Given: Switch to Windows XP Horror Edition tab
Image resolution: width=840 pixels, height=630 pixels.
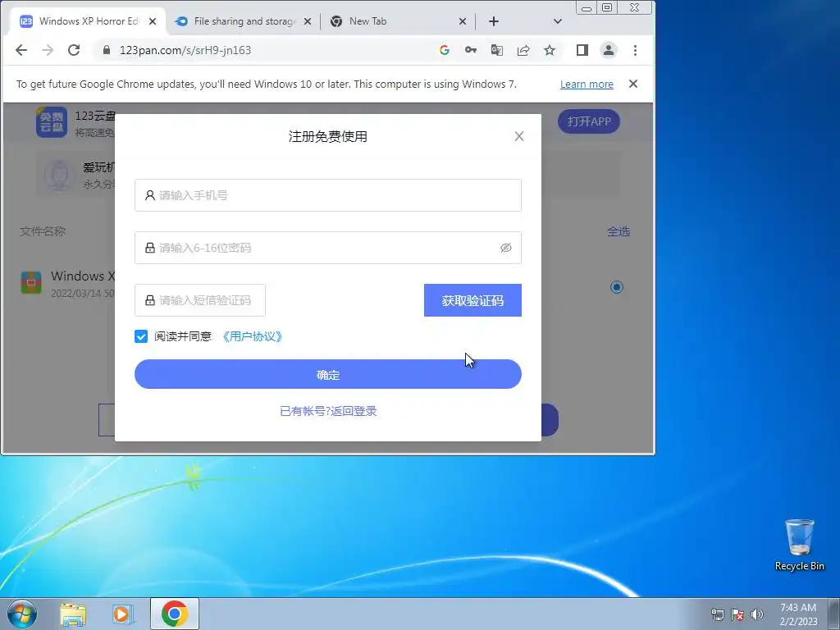Looking at the screenshot, I should tap(89, 21).
